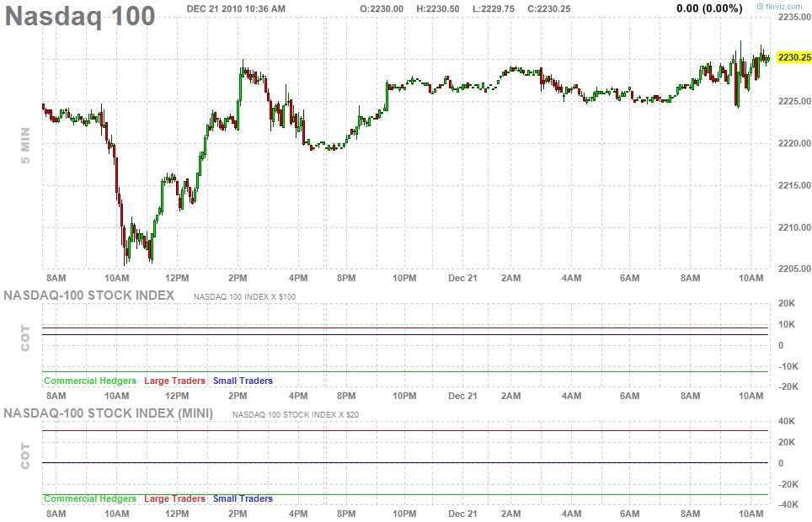
Task: Click the 2215.00 price axis label
Action: pos(794,185)
